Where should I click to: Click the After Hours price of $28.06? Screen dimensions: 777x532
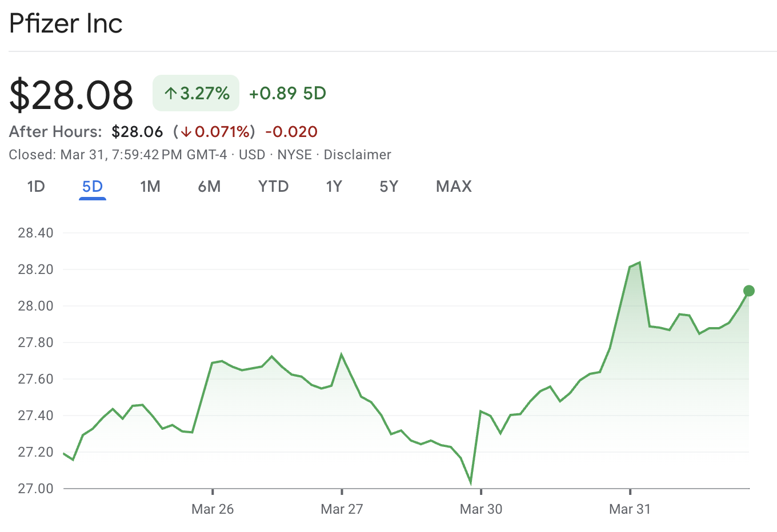pos(137,131)
